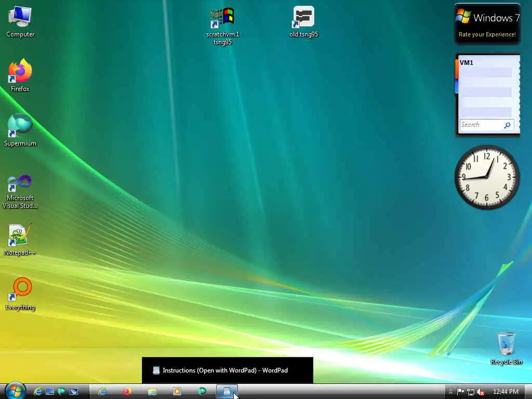Viewport: 532px width, 399px height.
Task: Select the Notepad++ desktop shortcut
Action: 20,240
